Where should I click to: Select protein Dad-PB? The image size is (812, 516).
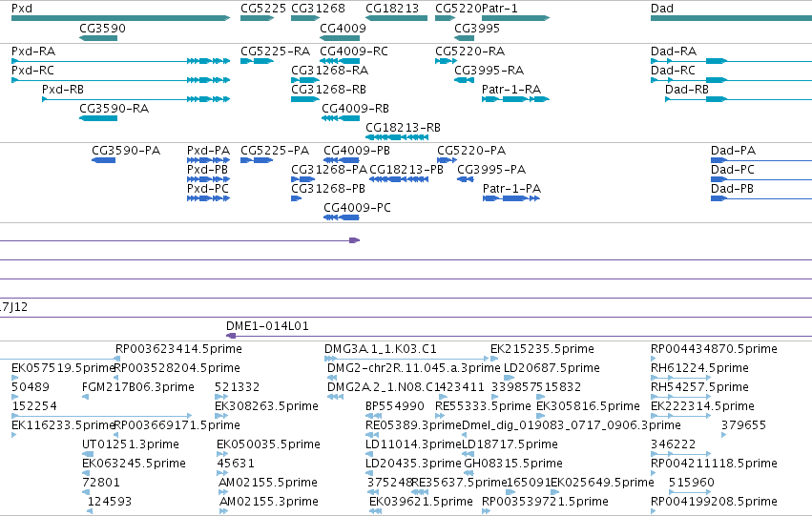(x=732, y=189)
